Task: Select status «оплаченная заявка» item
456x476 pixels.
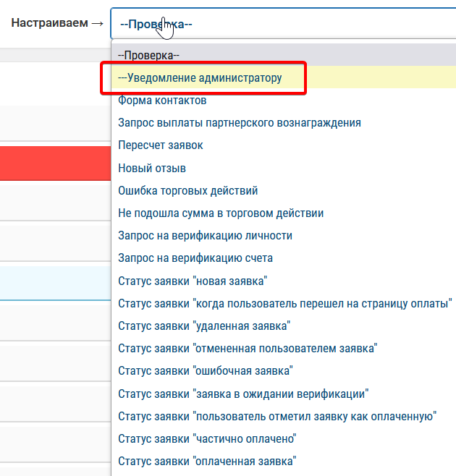Action: click(207, 461)
